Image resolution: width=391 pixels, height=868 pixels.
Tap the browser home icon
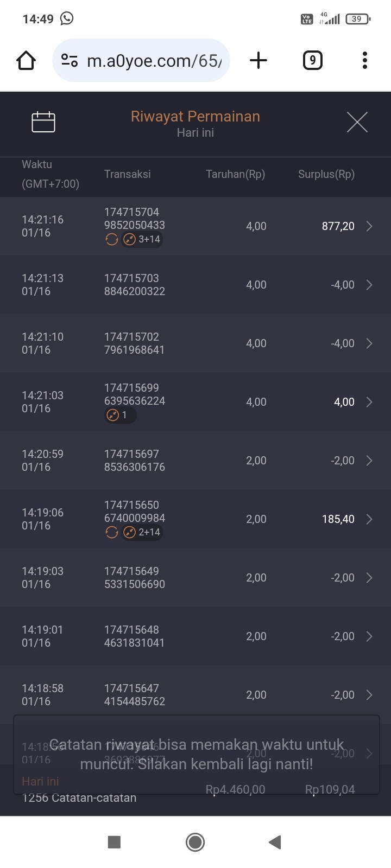(26, 60)
